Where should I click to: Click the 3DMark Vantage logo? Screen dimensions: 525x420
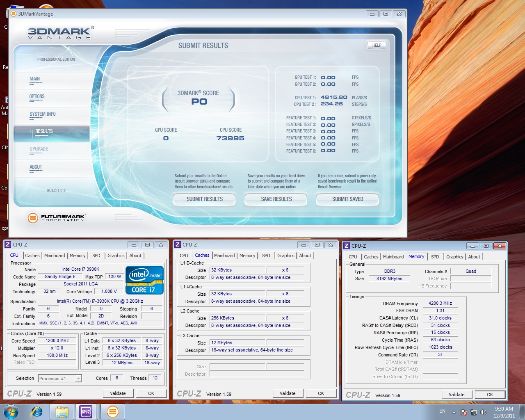click(61, 33)
